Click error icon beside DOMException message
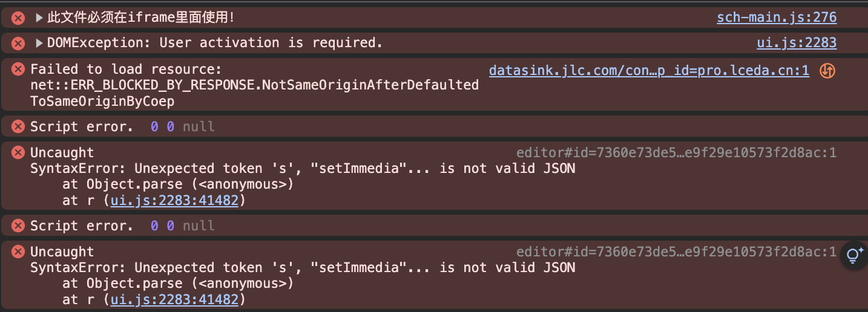The height and width of the screenshot is (312, 868). [18, 44]
